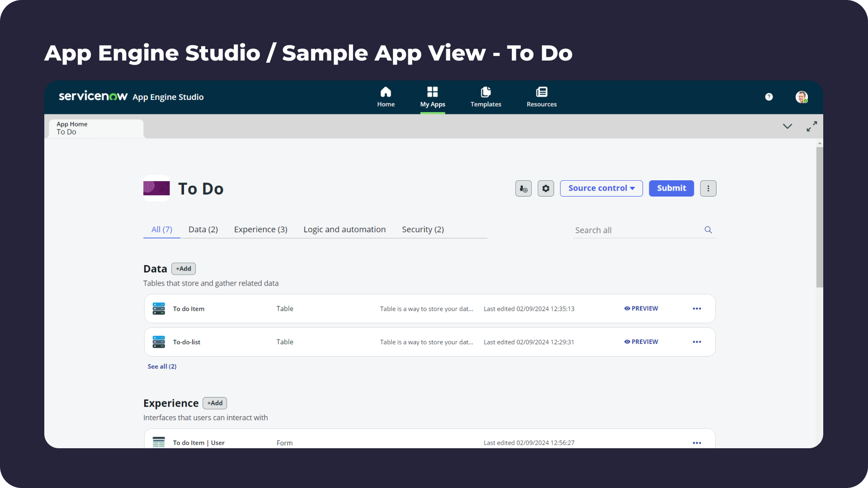The width and height of the screenshot is (868, 488).
Task: Preview the To do Item table
Action: click(641, 309)
